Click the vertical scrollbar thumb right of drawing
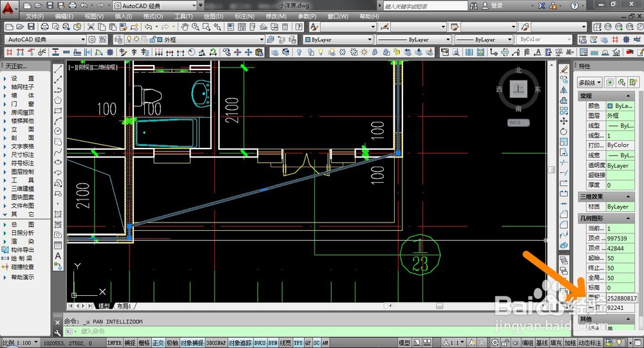The width and height of the screenshot is (644, 348). pos(552,170)
